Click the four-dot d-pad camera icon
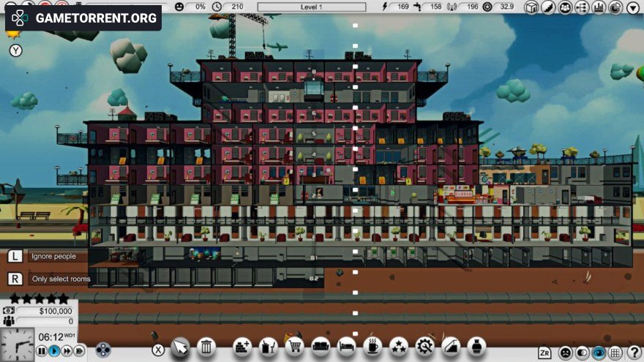Screen dimensions: 644x362 pos(102,350)
